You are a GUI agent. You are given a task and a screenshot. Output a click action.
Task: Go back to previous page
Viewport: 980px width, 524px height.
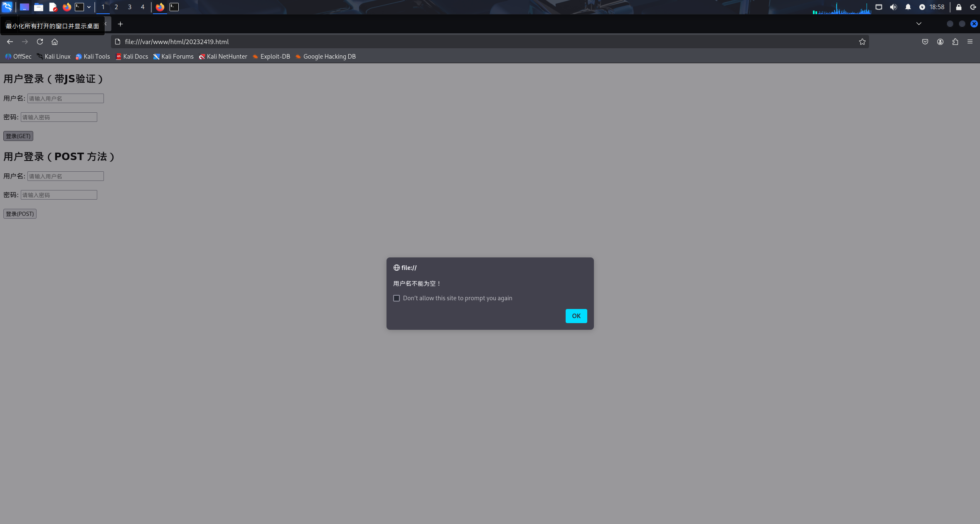[10, 42]
